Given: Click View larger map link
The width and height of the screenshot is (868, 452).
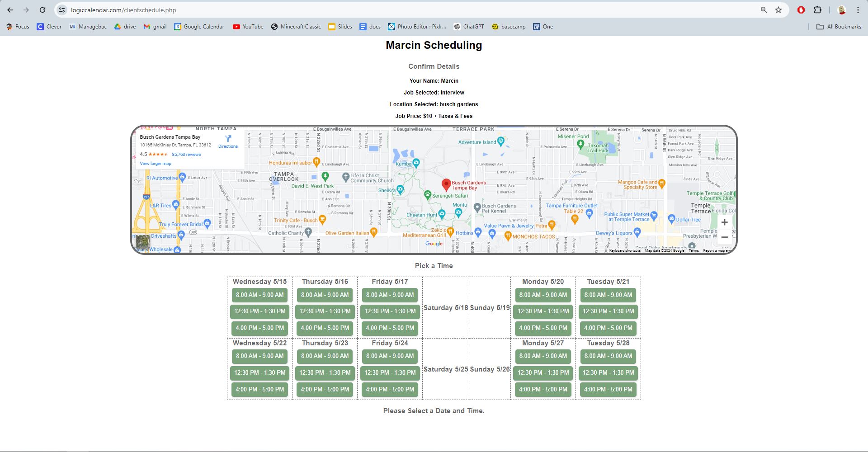Looking at the screenshot, I should [x=156, y=164].
